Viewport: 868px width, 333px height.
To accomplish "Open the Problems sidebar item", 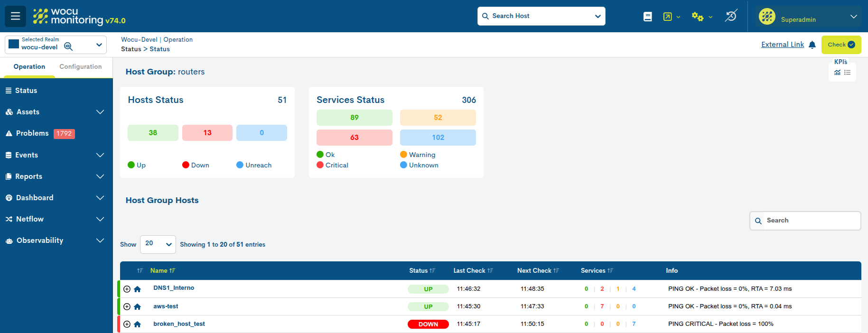I will 56,133.
